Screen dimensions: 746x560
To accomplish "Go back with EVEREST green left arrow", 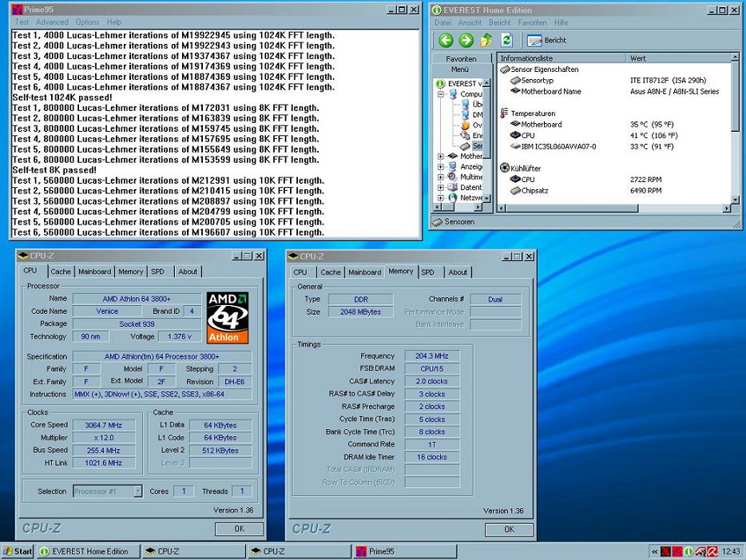I will coord(446,41).
